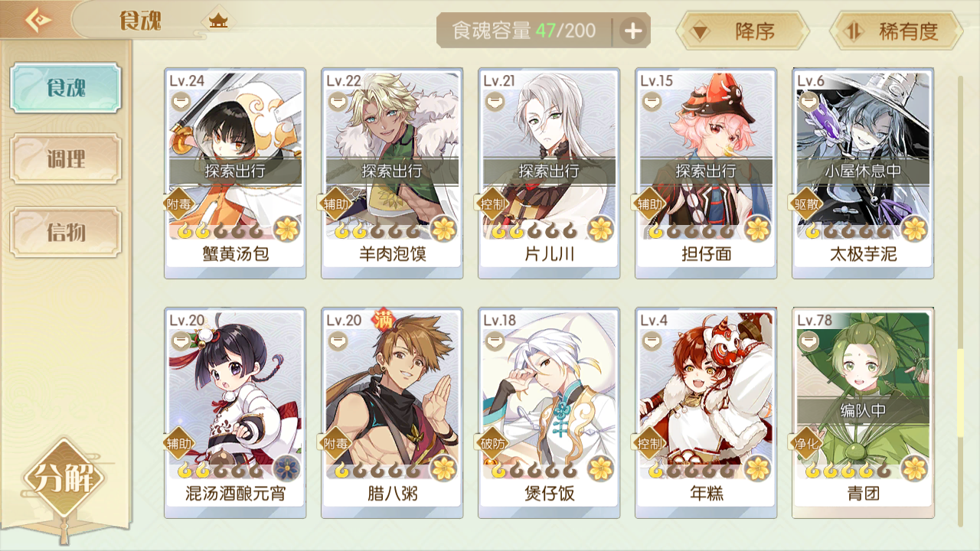Screen dimensions: 980x551
Task: Tap the plus icon to expand capacity
Action: coord(632,31)
